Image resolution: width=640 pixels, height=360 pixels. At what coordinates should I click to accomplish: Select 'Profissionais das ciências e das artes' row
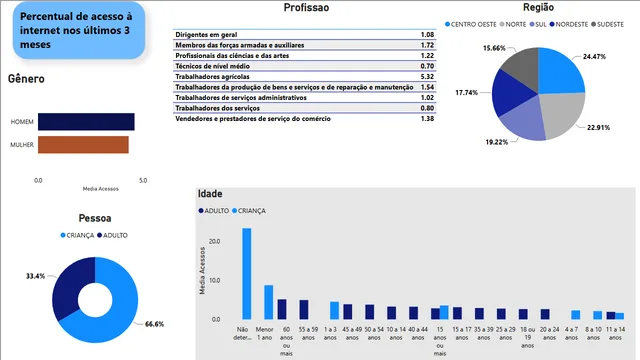[304, 56]
